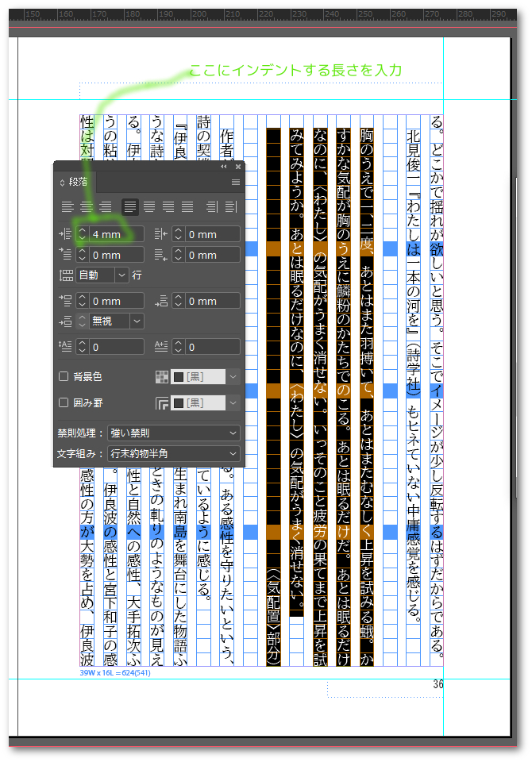Enable the 囲み罫 checkbox

pyautogui.click(x=64, y=403)
